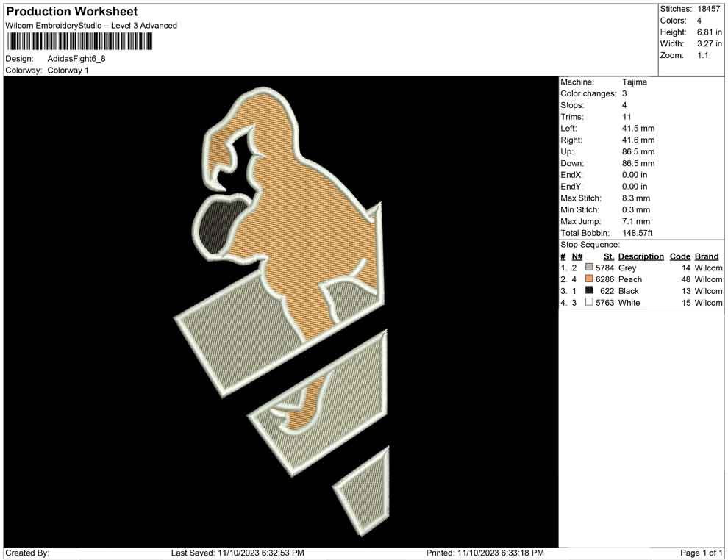
Task: Click the 'Brand' column header
Action: pyautogui.click(x=707, y=256)
